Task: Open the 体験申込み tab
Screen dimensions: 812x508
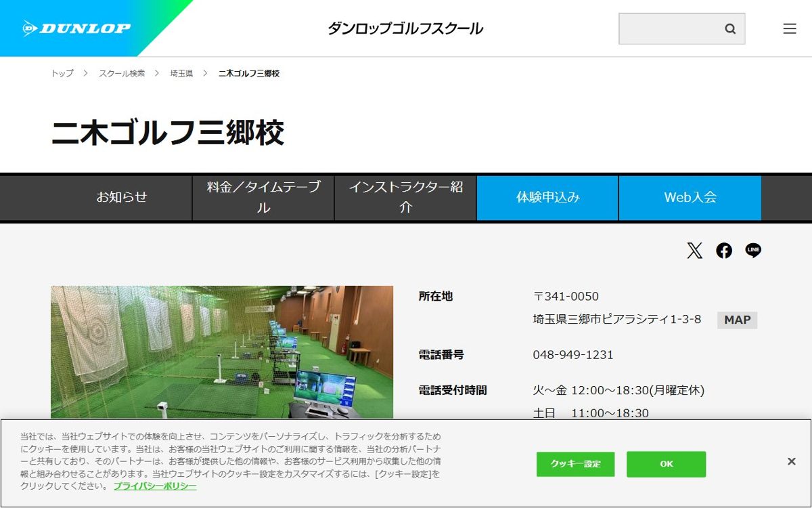Action: (x=547, y=198)
